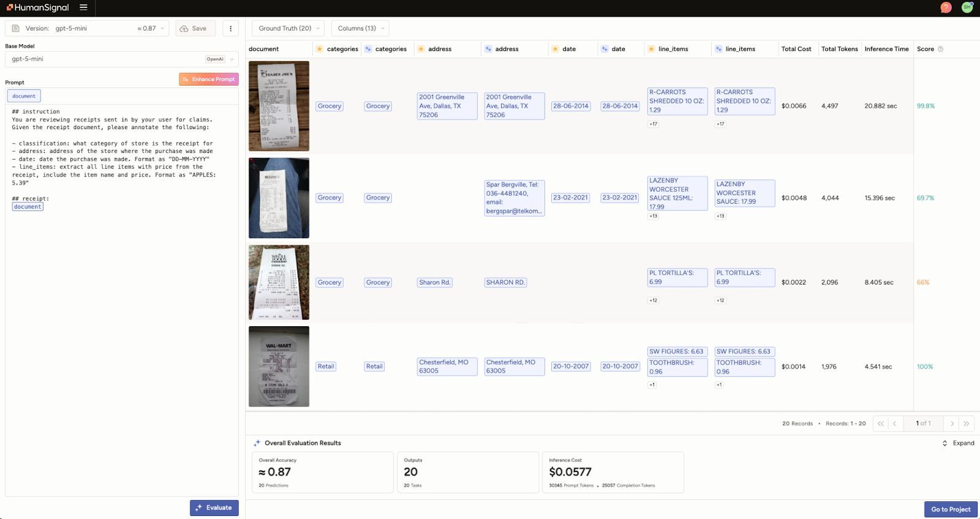
Task: Click the HumanSignal logo
Action: pyautogui.click(x=38, y=8)
